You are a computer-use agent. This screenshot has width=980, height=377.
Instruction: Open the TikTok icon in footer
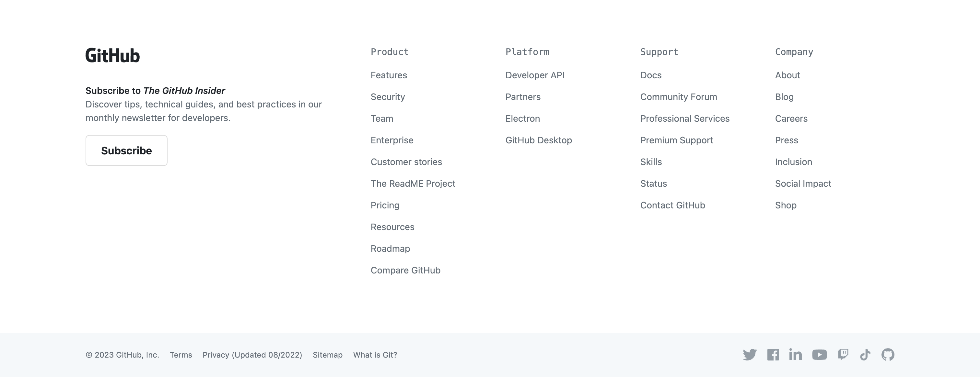tap(865, 355)
